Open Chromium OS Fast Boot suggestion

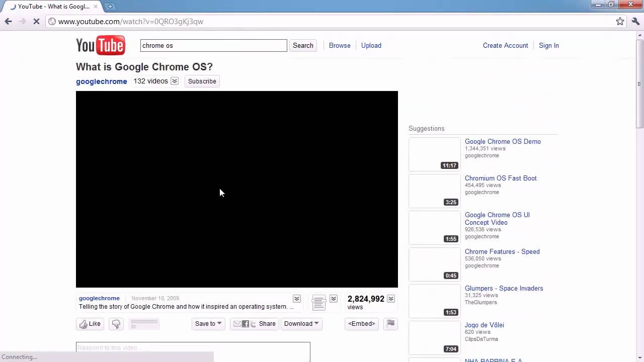[501, 178]
